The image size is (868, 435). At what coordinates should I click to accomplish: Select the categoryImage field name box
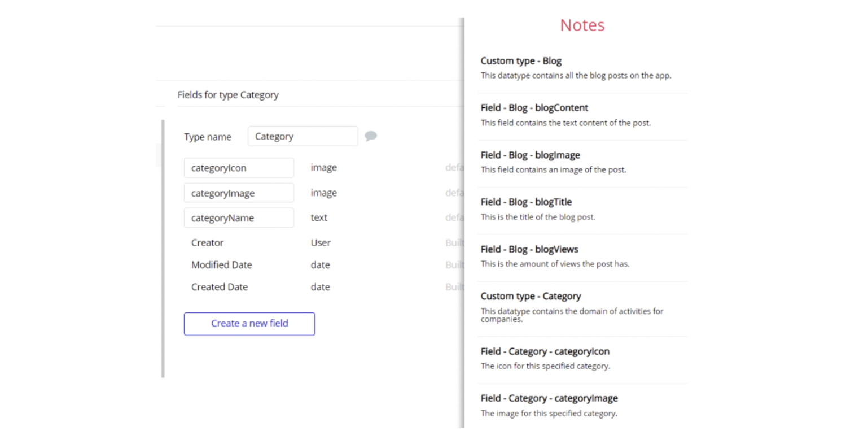[239, 193]
